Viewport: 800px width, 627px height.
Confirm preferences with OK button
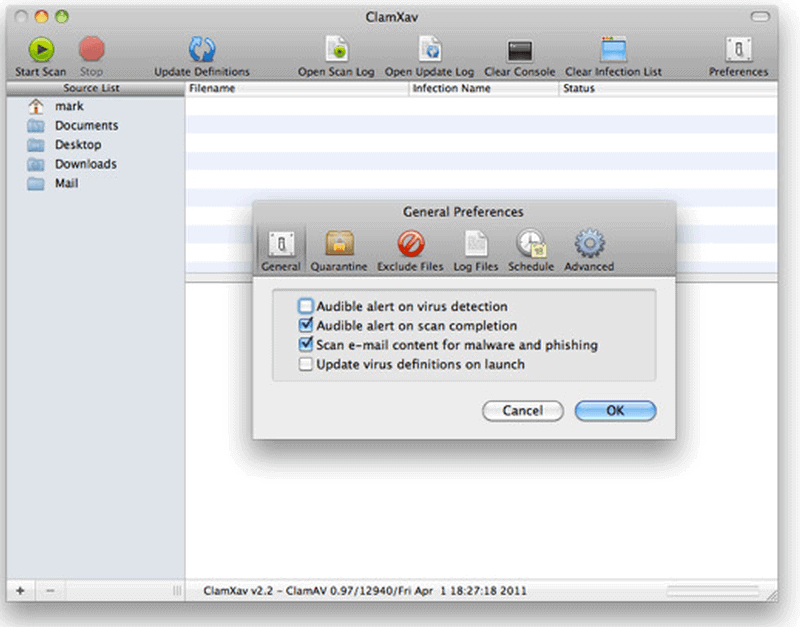615,411
